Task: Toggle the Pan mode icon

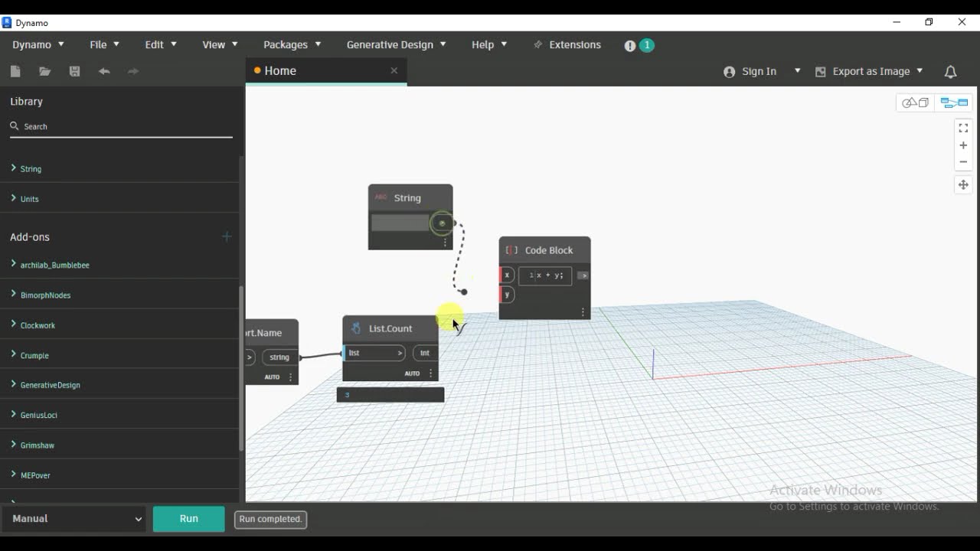Action: (x=963, y=184)
